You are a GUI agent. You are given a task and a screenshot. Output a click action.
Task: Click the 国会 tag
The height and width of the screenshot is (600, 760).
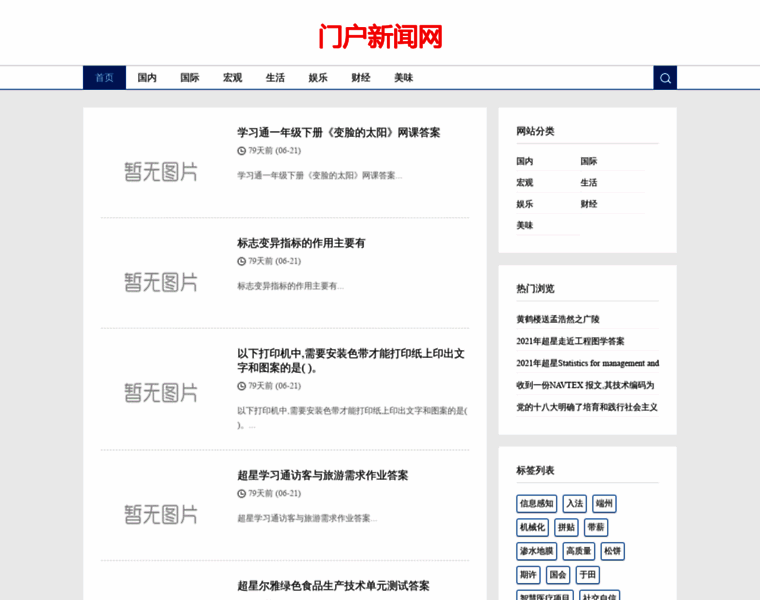tap(557, 575)
